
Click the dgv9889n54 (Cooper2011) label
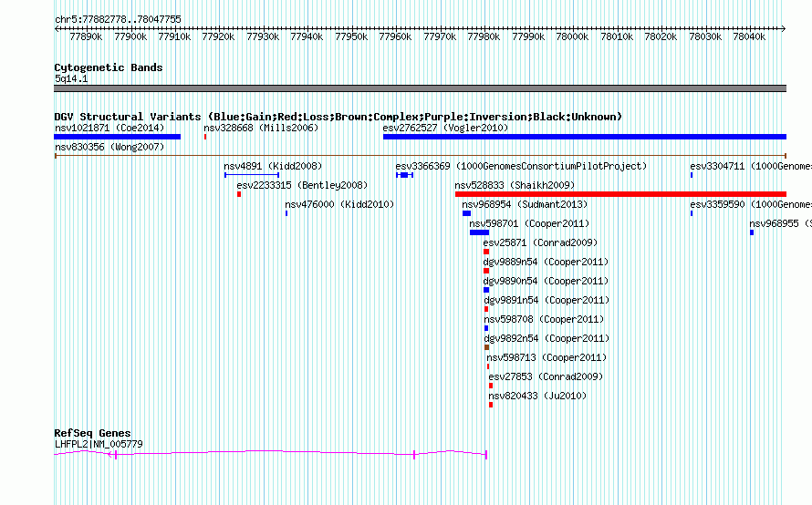pos(546,262)
